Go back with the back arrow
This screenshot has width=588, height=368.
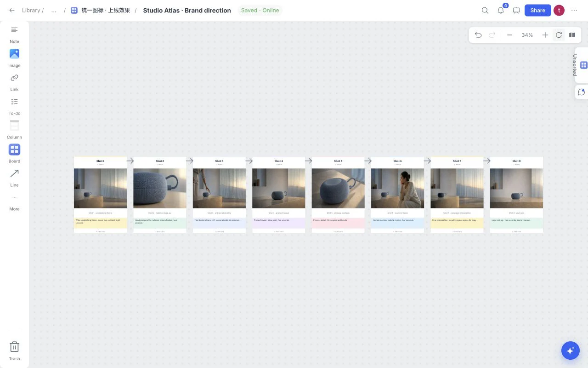12,10
